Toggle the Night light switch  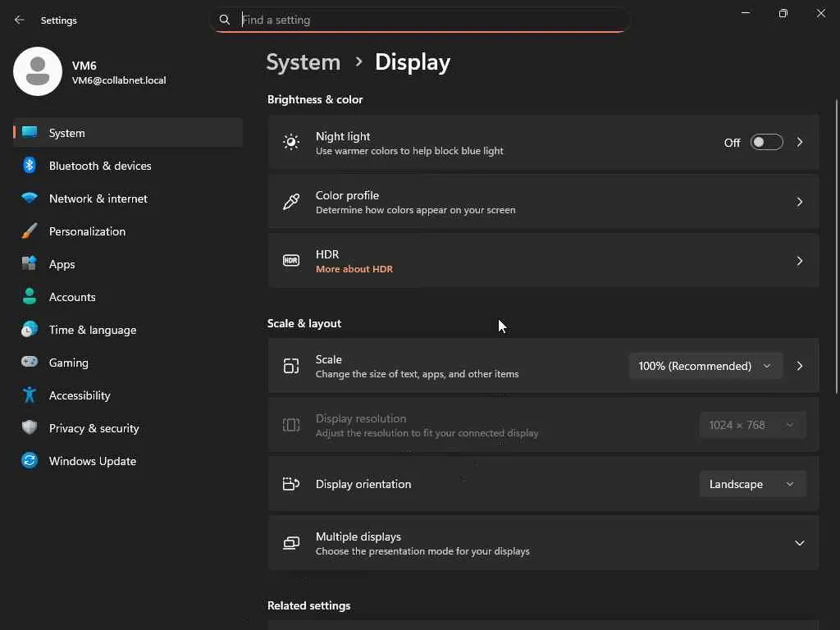coord(766,143)
